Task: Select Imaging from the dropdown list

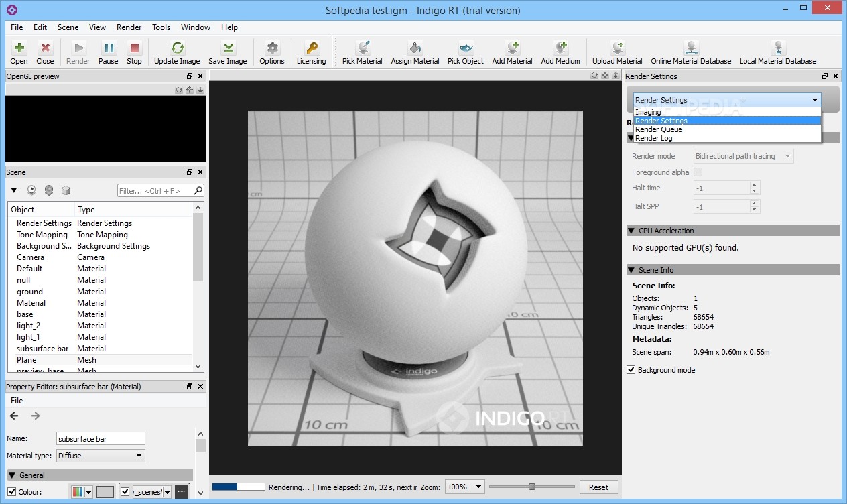Action: [727, 112]
